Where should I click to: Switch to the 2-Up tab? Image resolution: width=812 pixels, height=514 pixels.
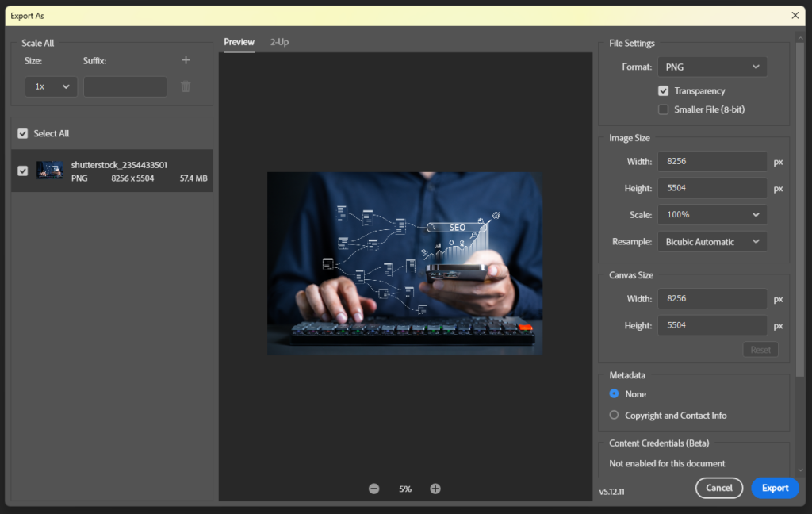pos(279,42)
